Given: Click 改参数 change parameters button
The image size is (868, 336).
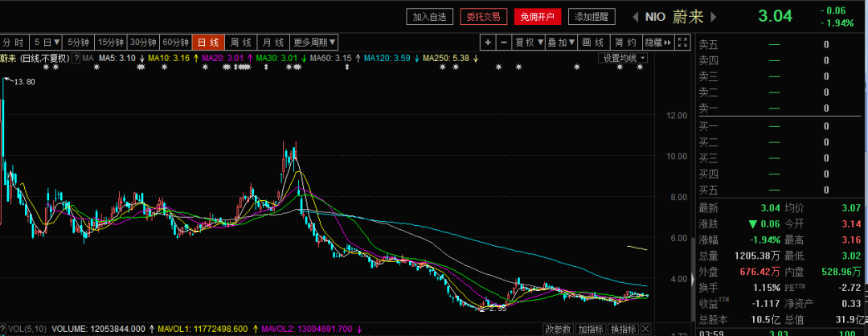Looking at the screenshot, I should coord(558,330).
